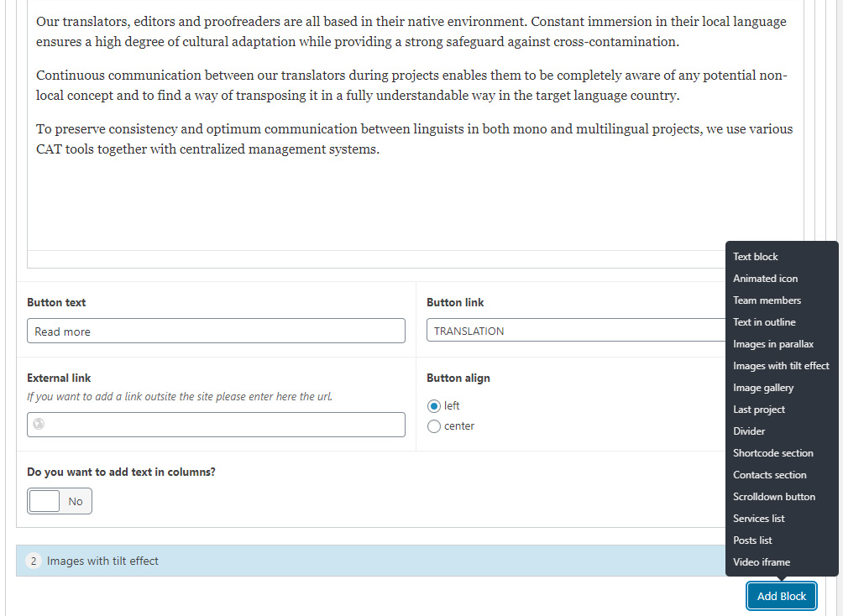Select the left button align option
Screen dimensions: 843x616
pos(434,406)
